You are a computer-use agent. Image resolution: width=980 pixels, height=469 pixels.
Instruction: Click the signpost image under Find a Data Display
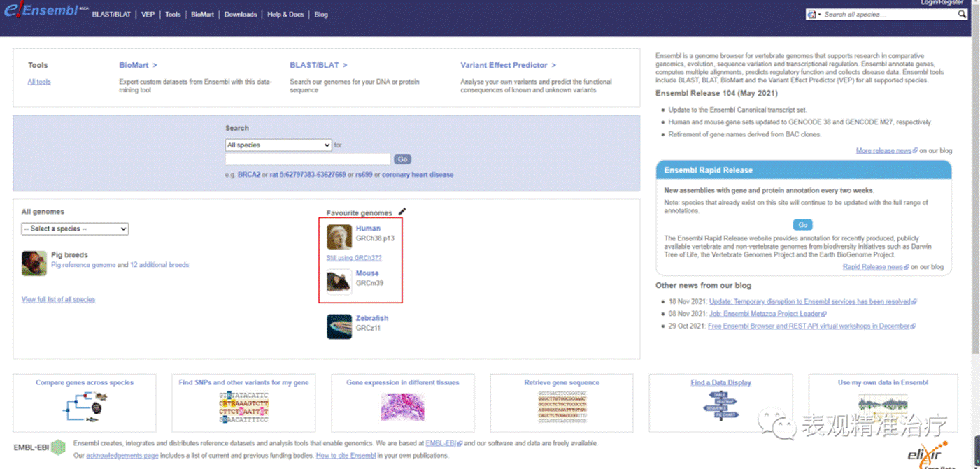(720, 407)
